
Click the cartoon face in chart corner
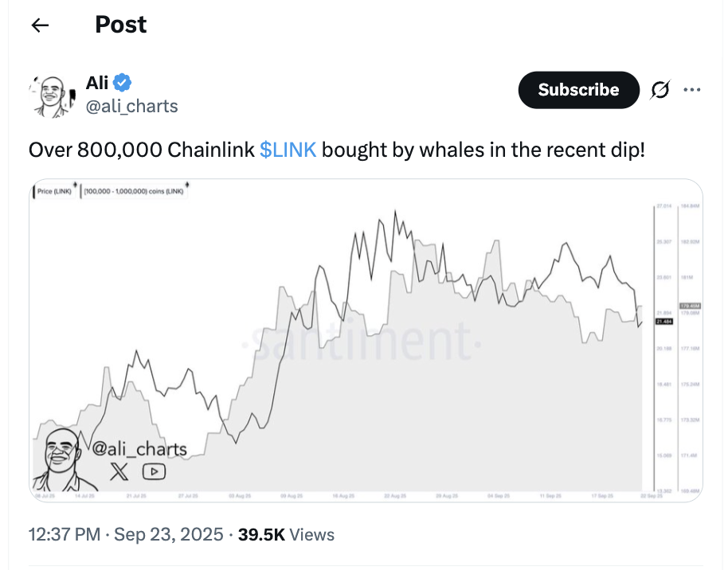[59, 458]
